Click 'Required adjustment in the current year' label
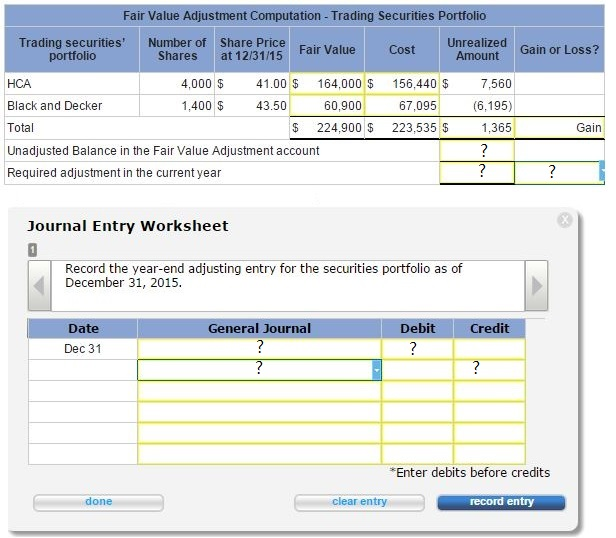Image resolution: width=616 pixels, height=538 pixels. tap(114, 173)
